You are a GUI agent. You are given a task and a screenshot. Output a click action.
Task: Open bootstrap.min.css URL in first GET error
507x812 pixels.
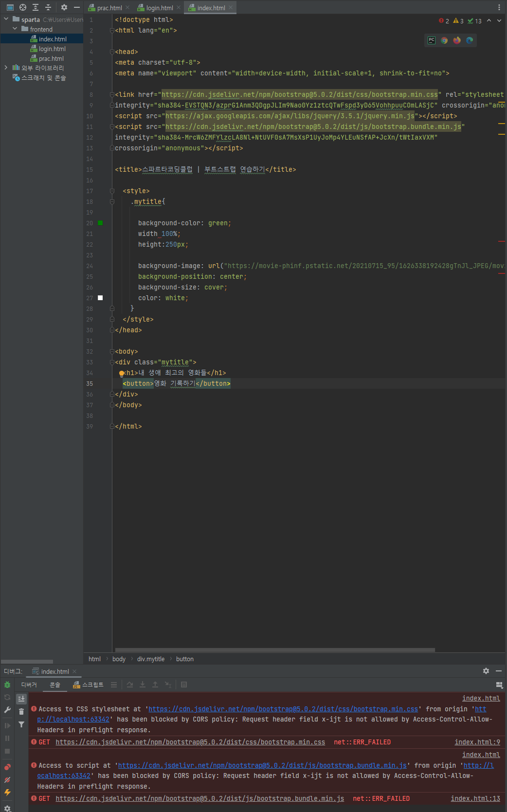[190, 742]
